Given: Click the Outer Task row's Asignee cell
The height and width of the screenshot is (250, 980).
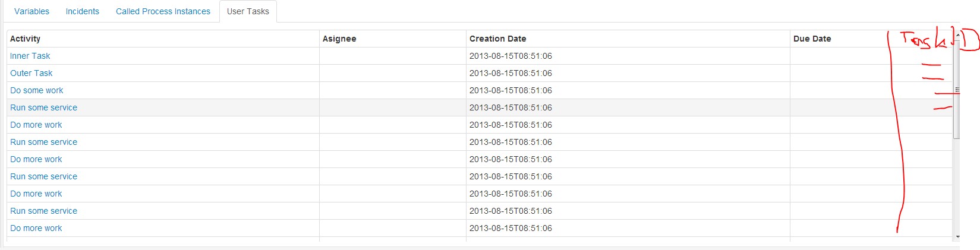Looking at the screenshot, I should [x=392, y=73].
